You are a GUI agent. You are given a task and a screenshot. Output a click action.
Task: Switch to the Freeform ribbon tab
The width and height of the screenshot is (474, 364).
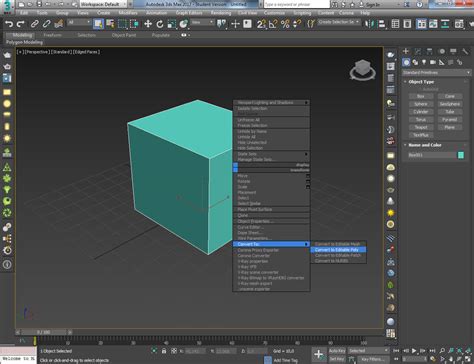[52, 35]
